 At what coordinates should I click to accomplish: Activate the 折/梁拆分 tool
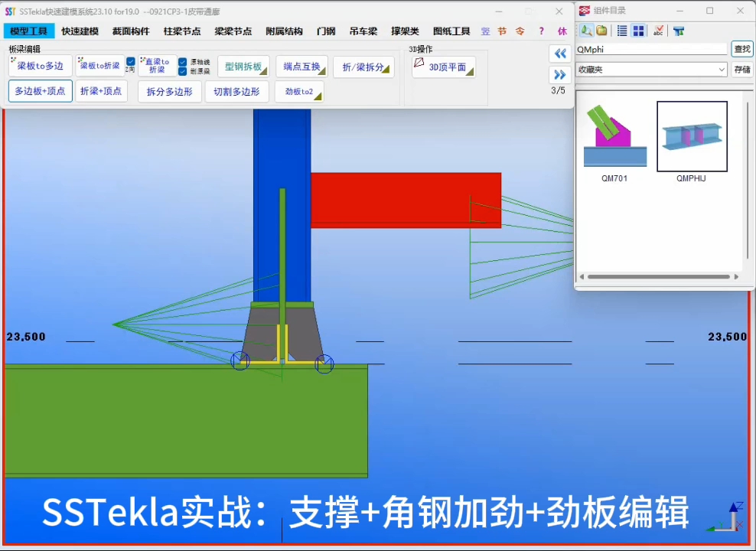365,66
